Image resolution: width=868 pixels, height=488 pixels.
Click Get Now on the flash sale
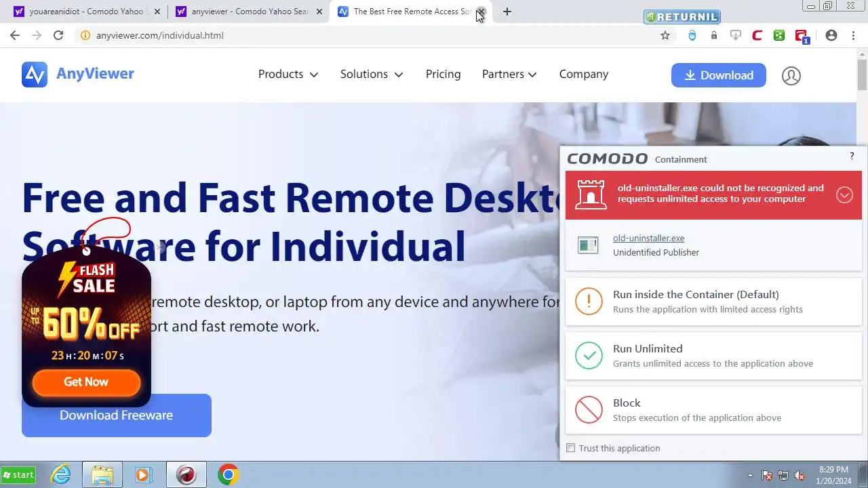86,382
